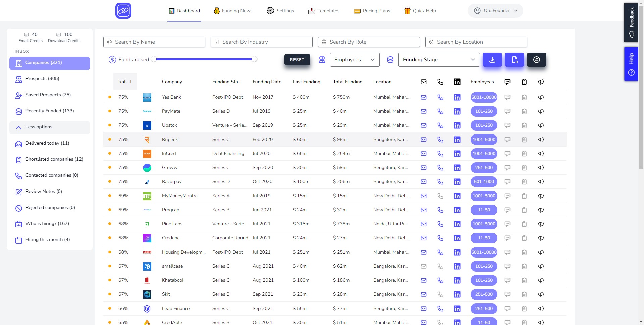Focus the Search By Industry field
This screenshot has width=644, height=325.
(x=262, y=42)
